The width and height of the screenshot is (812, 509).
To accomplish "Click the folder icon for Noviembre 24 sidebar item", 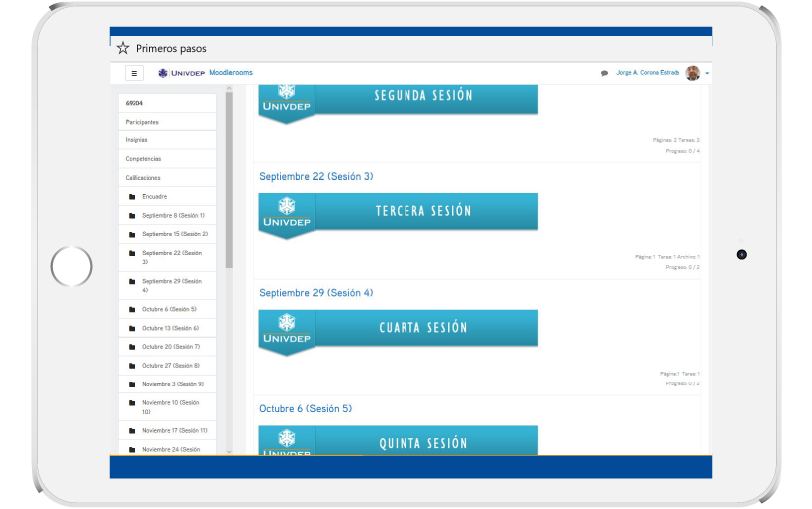I will (133, 450).
